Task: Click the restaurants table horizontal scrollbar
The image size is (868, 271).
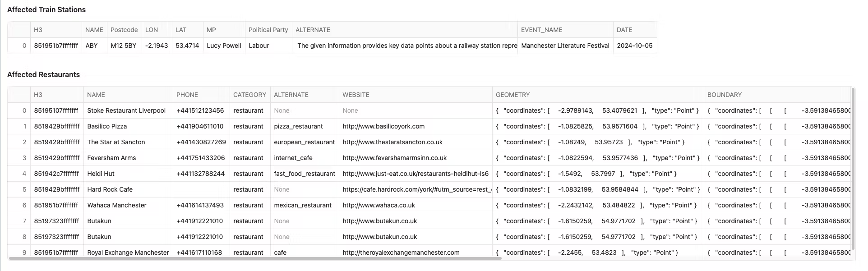Action: click(x=255, y=258)
